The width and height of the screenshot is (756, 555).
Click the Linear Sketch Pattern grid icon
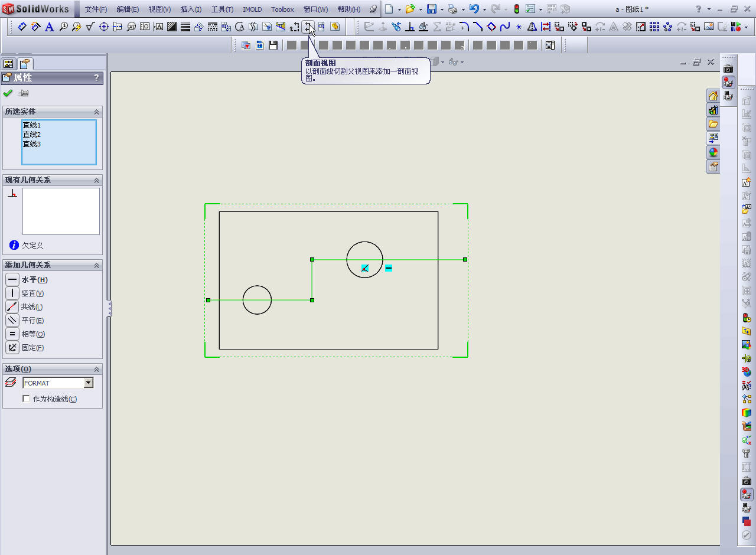(x=654, y=27)
